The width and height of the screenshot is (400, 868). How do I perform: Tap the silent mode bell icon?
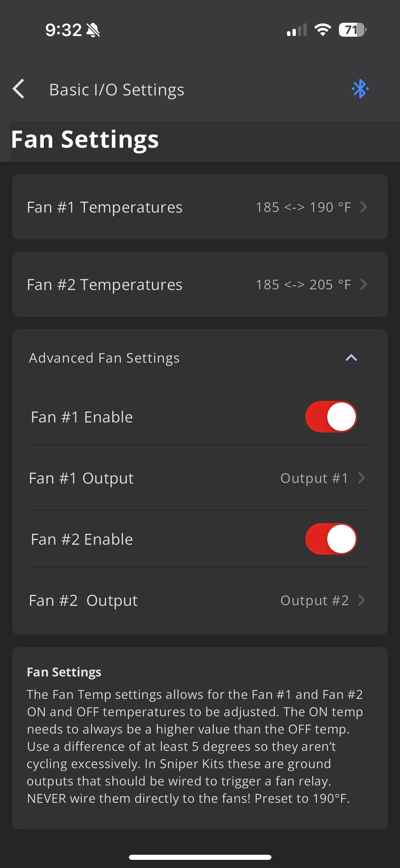tap(93, 30)
